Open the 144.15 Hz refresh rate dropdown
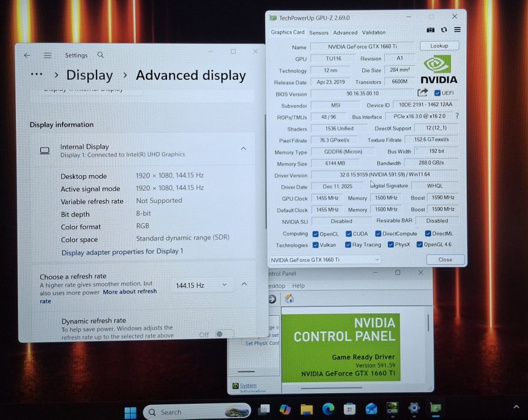The height and width of the screenshot is (420, 528). click(202, 285)
